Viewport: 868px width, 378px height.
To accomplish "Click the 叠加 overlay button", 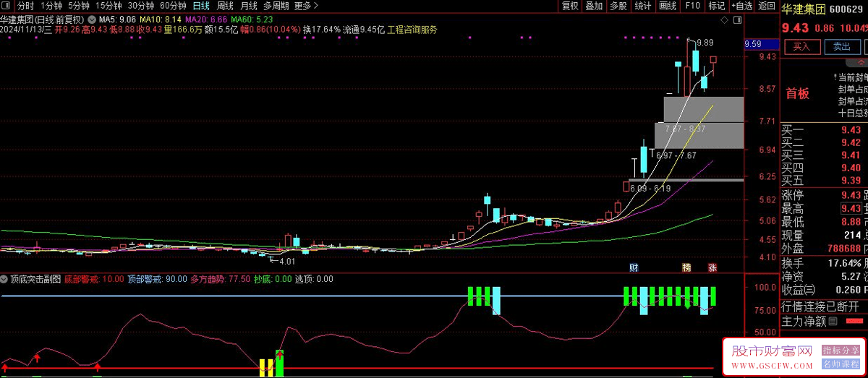I will [594, 6].
